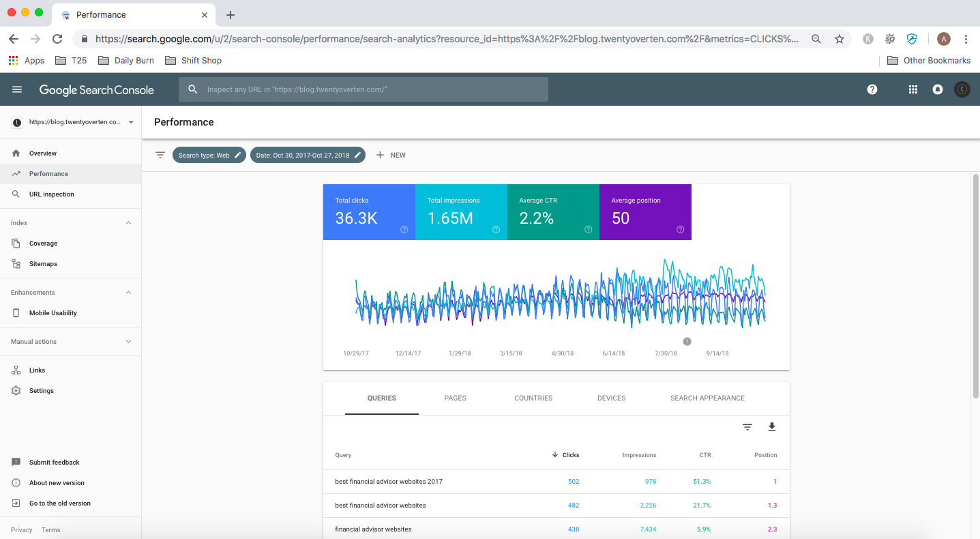
Task: Toggle the Average position metric card
Action: pos(644,212)
